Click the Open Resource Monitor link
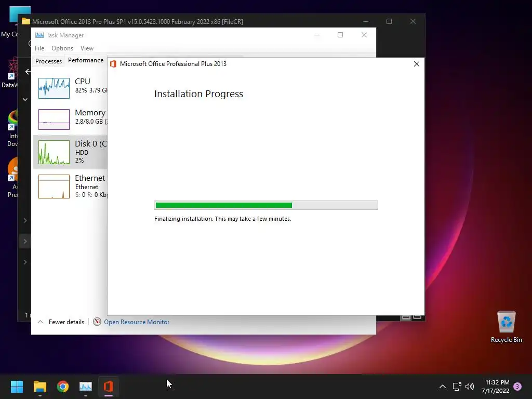Image resolution: width=532 pixels, height=399 pixels. (x=137, y=322)
